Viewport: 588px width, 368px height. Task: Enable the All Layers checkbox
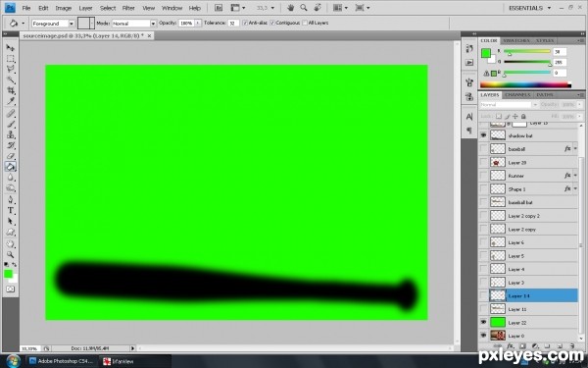click(305, 23)
